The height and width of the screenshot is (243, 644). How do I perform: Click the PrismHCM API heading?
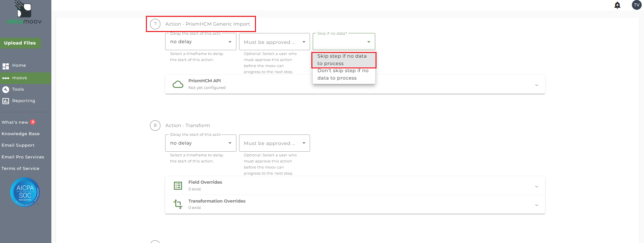tap(205, 81)
